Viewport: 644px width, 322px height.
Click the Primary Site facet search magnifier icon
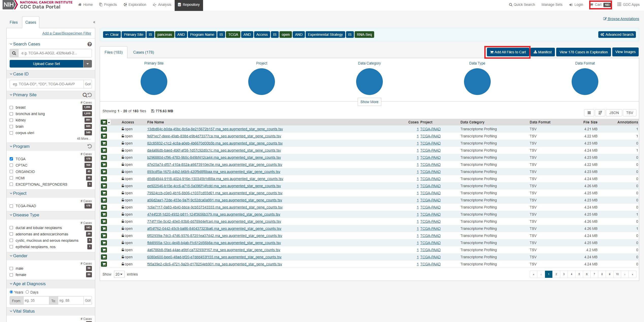(x=85, y=95)
